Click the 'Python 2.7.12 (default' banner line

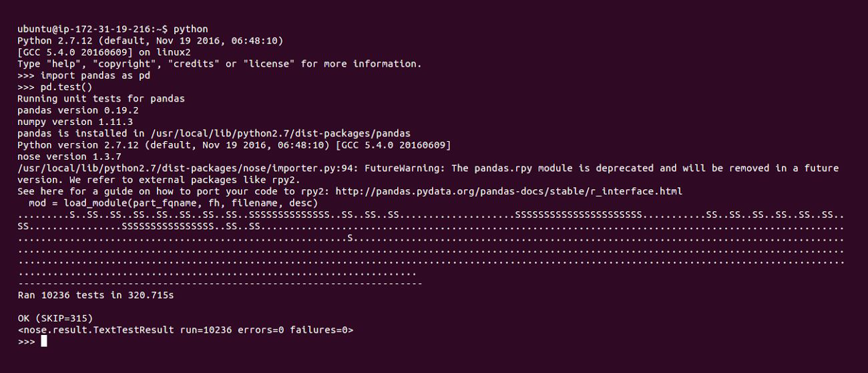[150, 41]
